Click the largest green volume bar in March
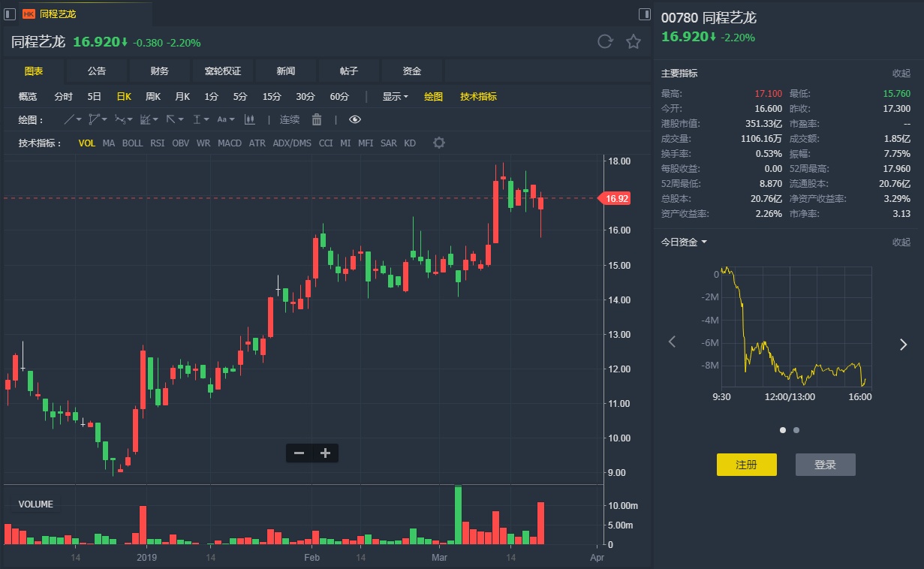This screenshot has height=569, width=924. click(458, 515)
